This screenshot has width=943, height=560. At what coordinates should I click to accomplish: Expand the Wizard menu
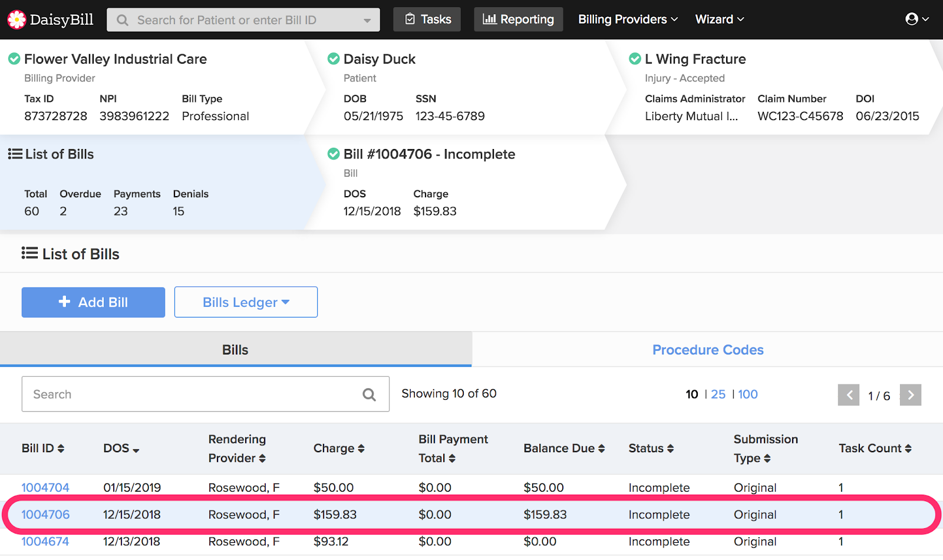(720, 19)
